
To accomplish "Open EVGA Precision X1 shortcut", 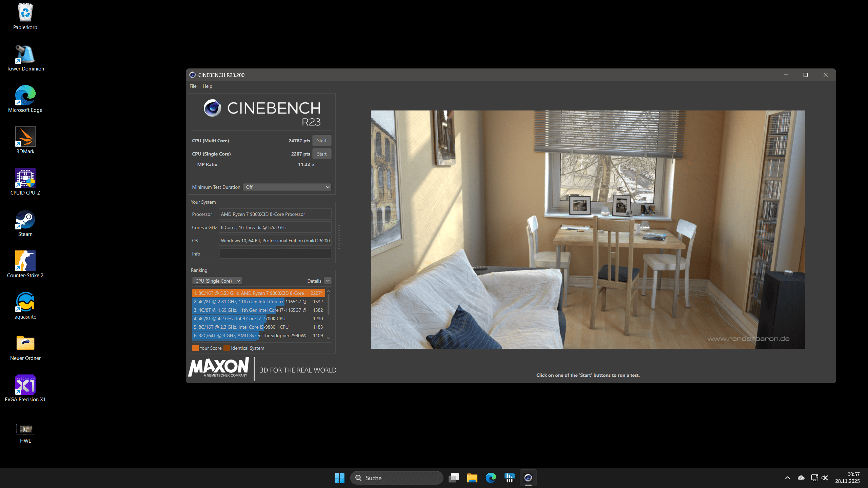I will [x=25, y=385].
